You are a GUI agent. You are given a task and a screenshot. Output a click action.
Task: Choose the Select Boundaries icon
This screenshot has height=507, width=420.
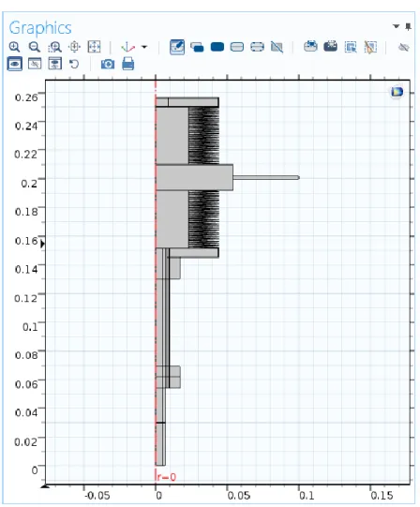coord(237,47)
